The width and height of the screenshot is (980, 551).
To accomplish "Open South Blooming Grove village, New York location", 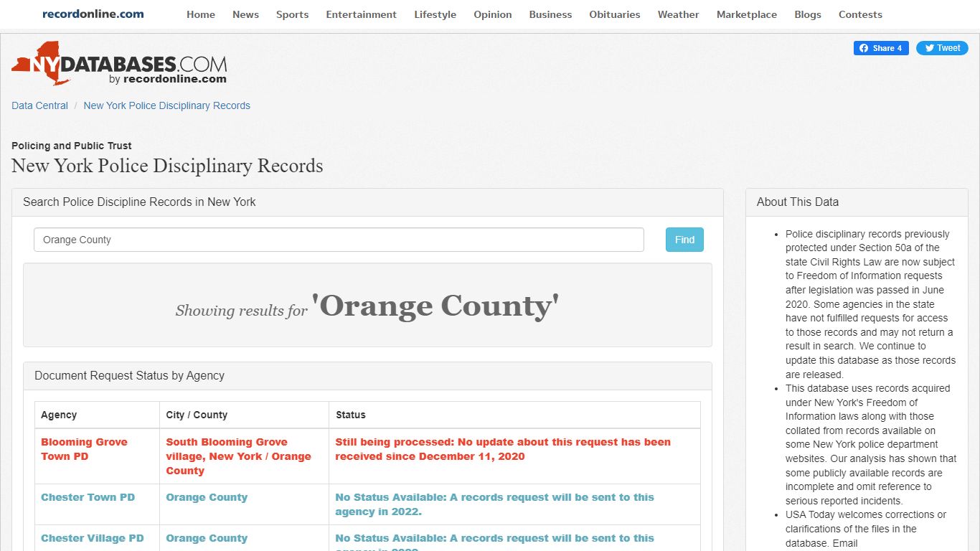I will click(238, 456).
